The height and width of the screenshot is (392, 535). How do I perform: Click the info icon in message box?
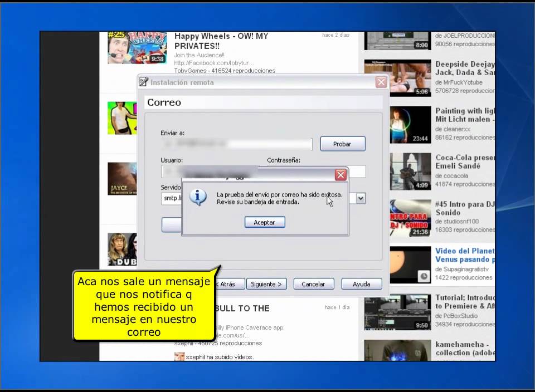[x=198, y=197]
